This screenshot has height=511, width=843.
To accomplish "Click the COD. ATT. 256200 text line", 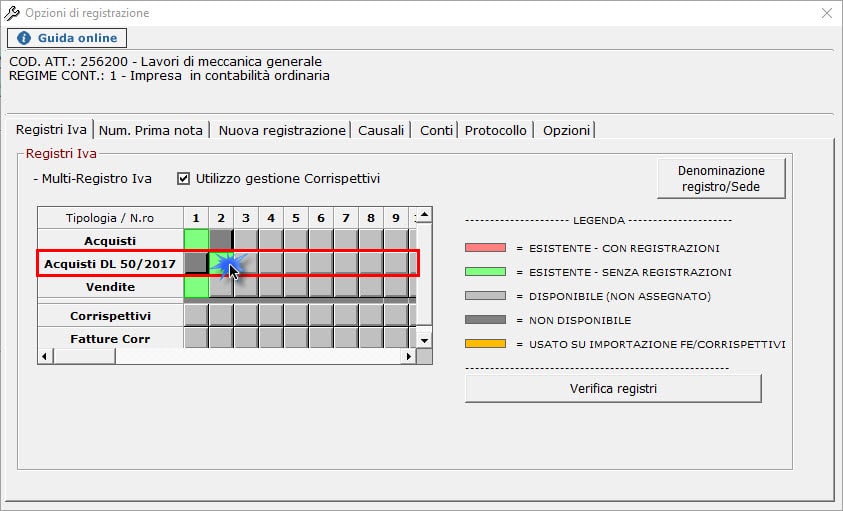I will point(166,61).
